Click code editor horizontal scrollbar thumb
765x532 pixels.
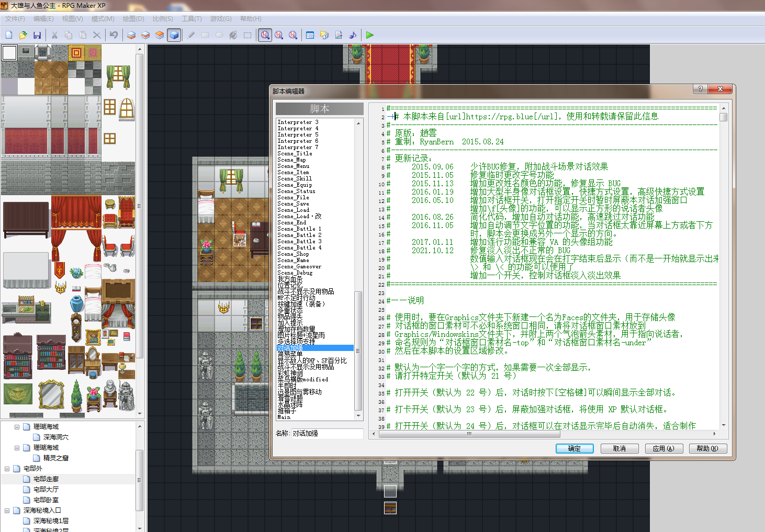coord(469,434)
